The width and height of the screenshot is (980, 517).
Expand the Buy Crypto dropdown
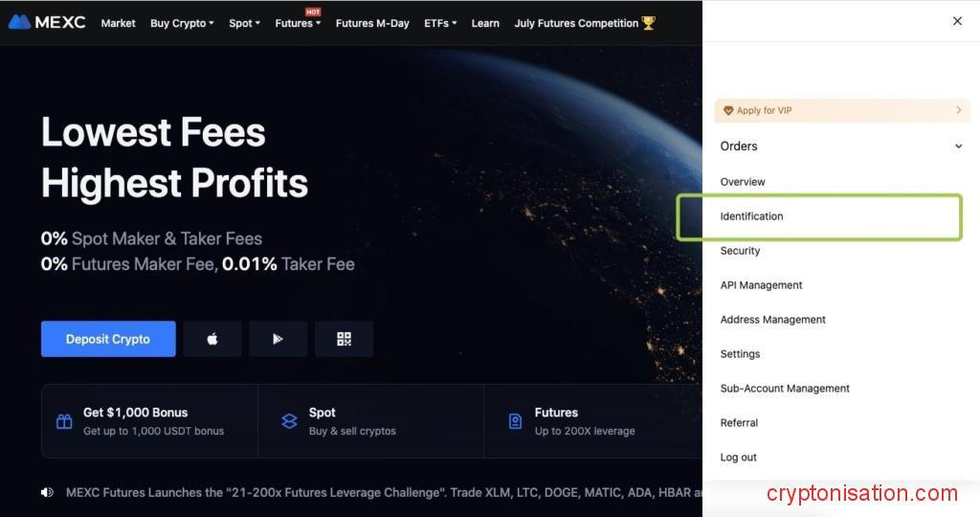coord(182,23)
